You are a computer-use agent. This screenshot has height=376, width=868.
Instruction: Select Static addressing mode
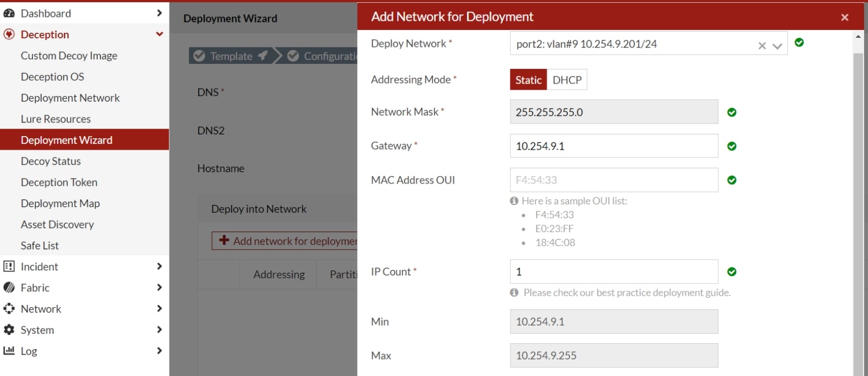tap(528, 80)
